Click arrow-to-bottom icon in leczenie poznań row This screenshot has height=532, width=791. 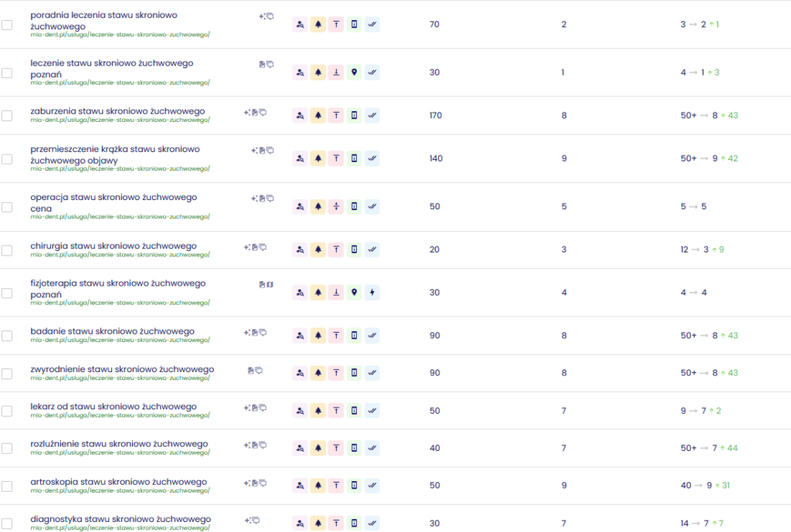click(x=336, y=72)
